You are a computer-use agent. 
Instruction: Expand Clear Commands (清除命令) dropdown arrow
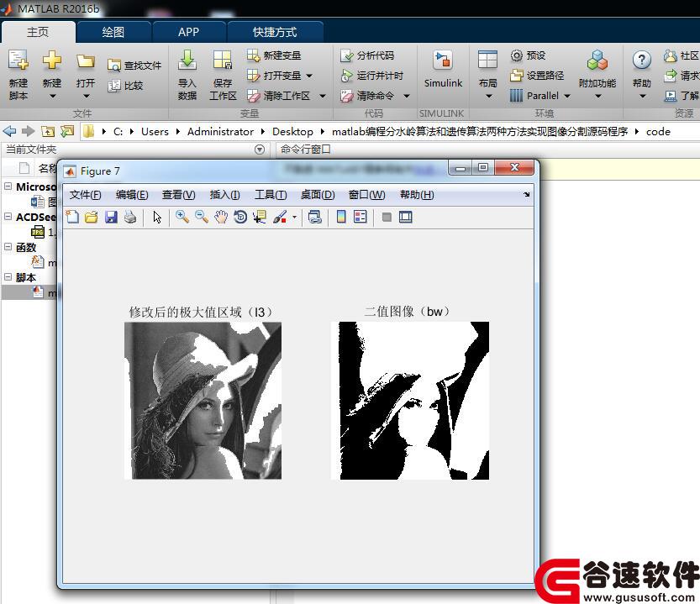coord(406,96)
